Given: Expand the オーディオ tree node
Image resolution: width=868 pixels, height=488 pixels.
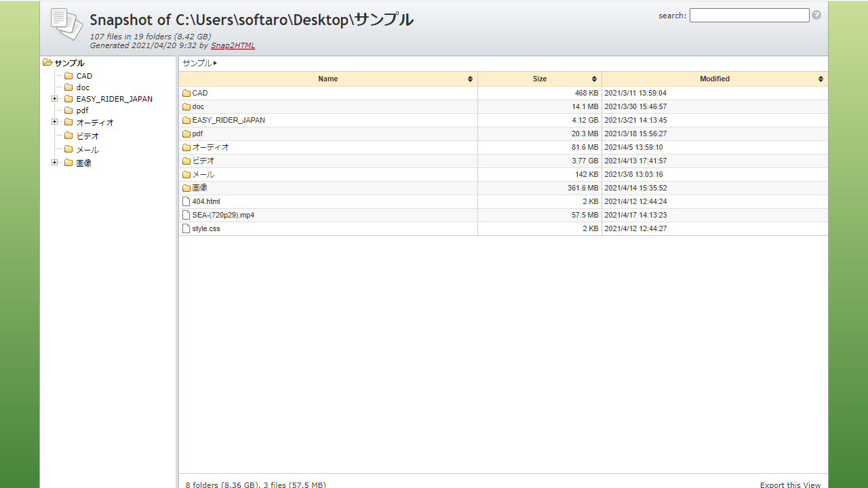Looking at the screenshot, I should click(x=55, y=122).
